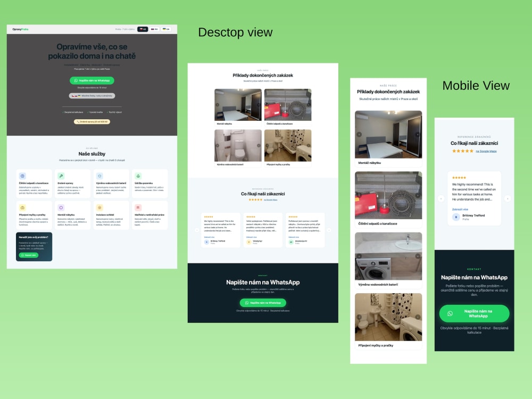The width and height of the screenshot is (532, 399).
Task: Click the right arrow on the mobile sink photo
Action: (418, 256)
